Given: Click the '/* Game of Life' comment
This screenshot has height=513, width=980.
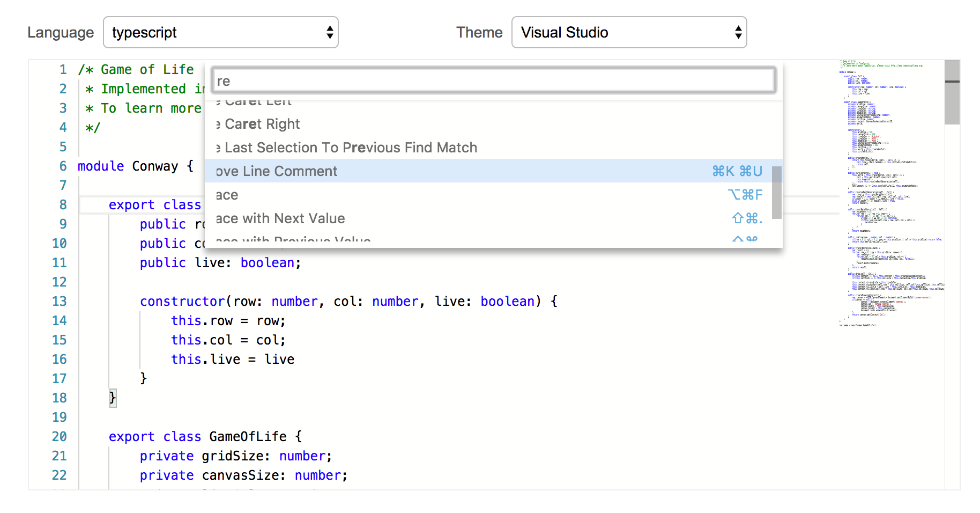Looking at the screenshot, I should [136, 70].
